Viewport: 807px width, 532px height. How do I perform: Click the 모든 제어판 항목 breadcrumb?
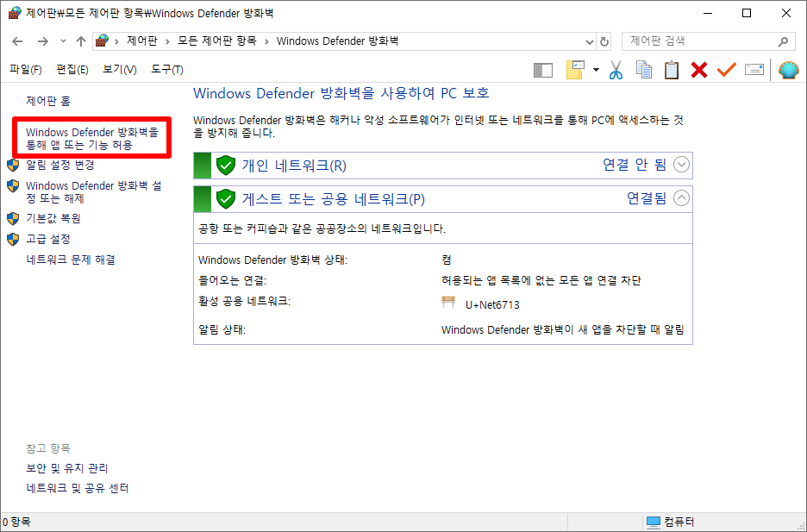pyautogui.click(x=217, y=41)
